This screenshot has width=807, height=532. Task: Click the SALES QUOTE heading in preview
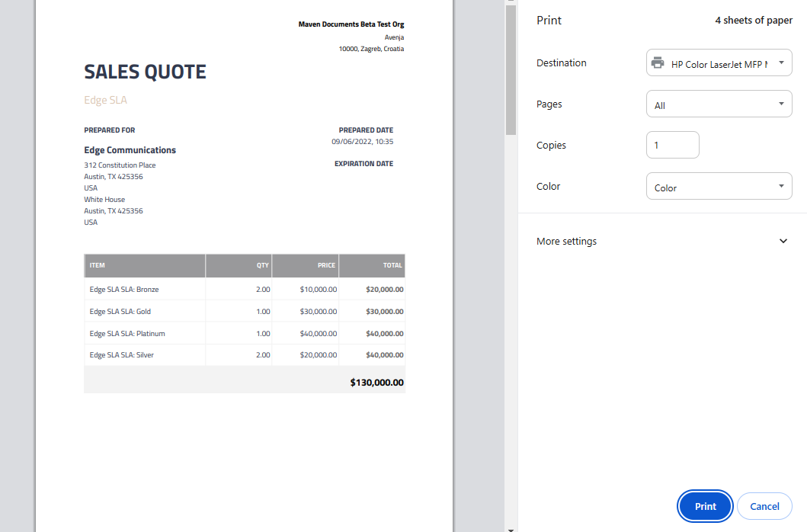click(x=145, y=72)
